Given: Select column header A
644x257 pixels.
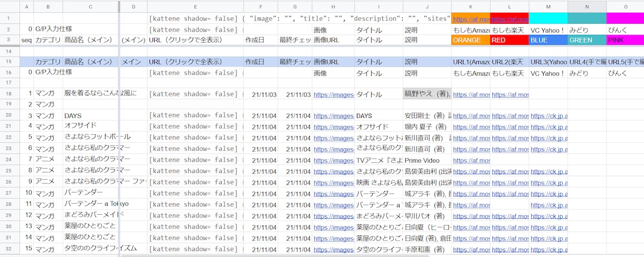Looking at the screenshot, I should tap(26, 6).
